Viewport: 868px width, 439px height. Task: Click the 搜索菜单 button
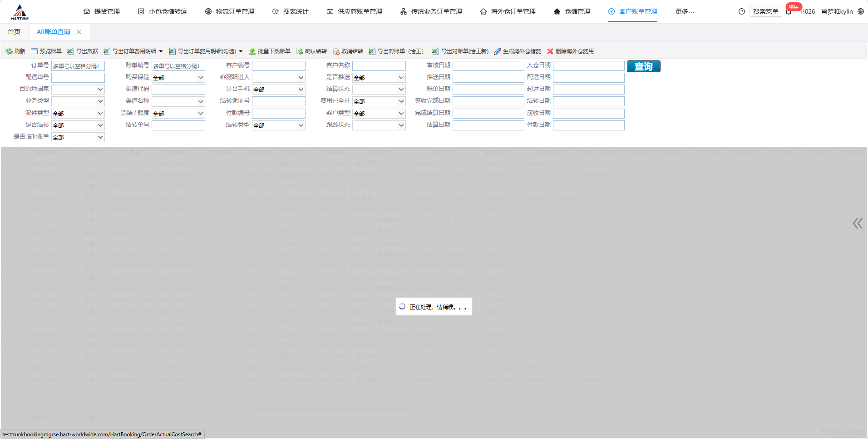pyautogui.click(x=765, y=11)
